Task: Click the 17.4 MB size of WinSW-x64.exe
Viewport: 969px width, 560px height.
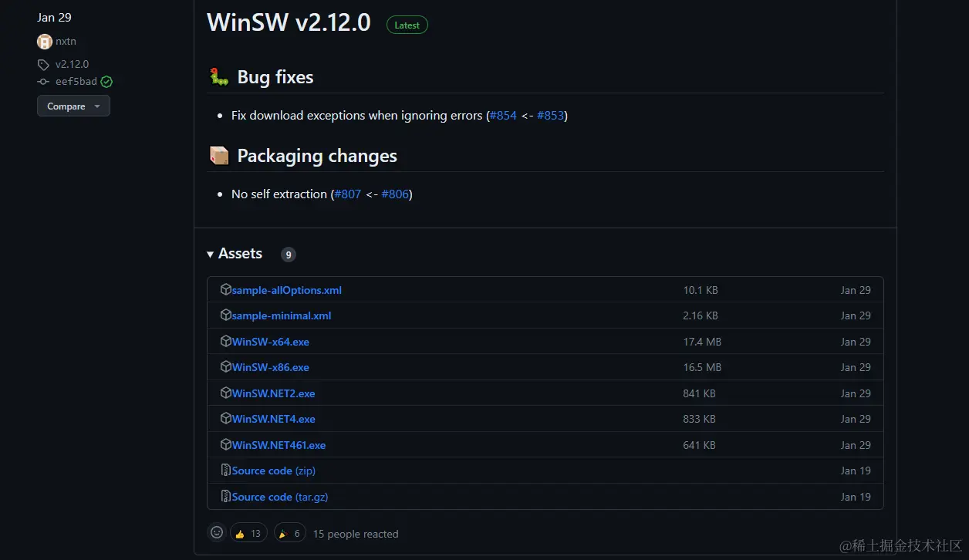Action: 702,342
